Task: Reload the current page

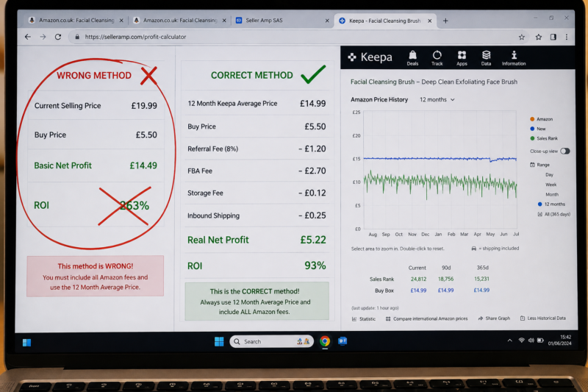Action: [58, 37]
